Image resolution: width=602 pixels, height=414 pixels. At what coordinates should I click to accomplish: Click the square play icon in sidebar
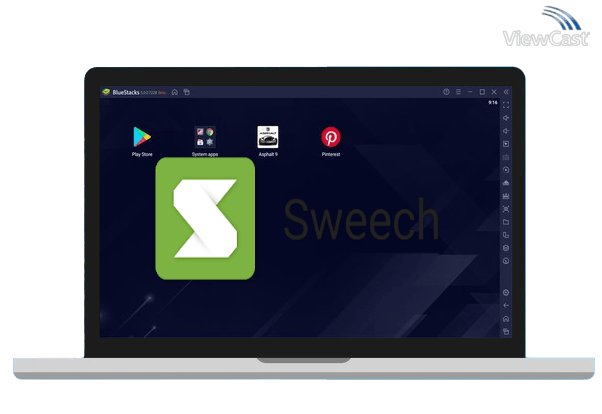click(506, 144)
